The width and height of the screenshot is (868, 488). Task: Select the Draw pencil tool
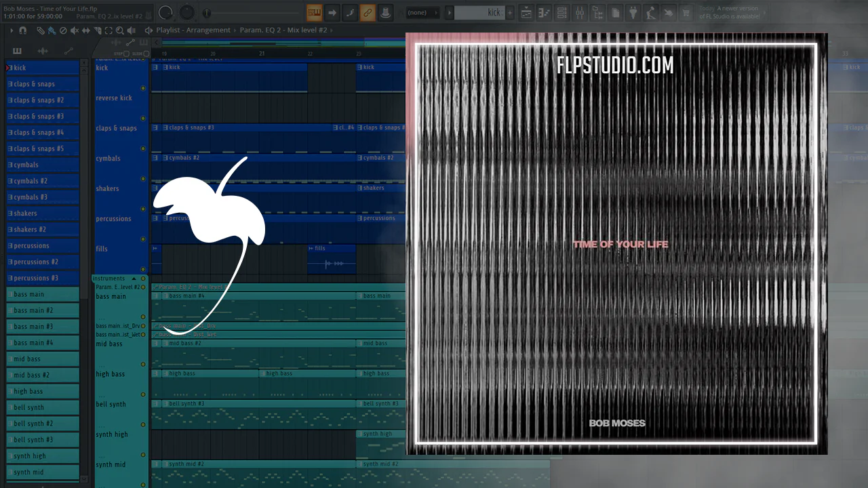[40, 30]
